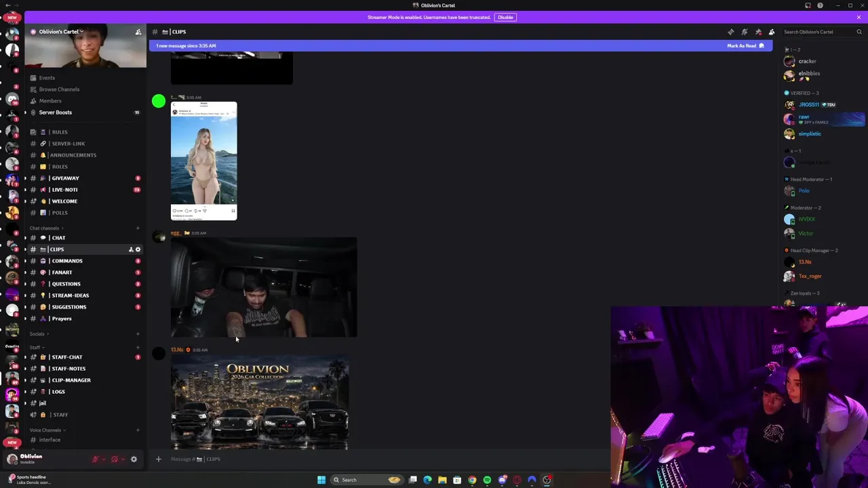The height and width of the screenshot is (488, 868).
Task: Join the locked STAFF voice channel
Action: pyautogui.click(x=85, y=415)
